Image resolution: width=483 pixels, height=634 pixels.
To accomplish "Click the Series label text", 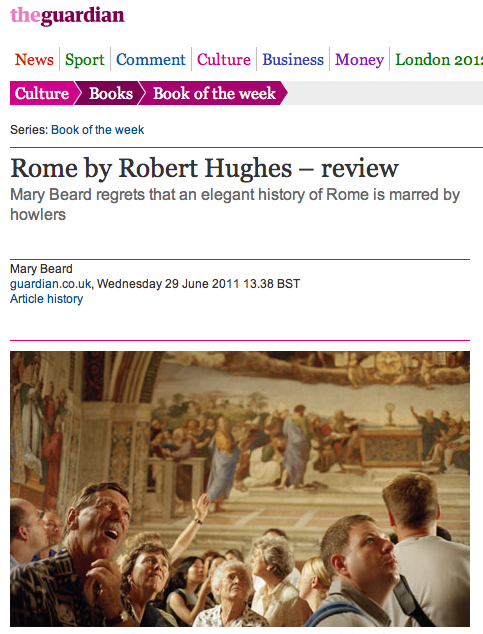I will tap(29, 130).
